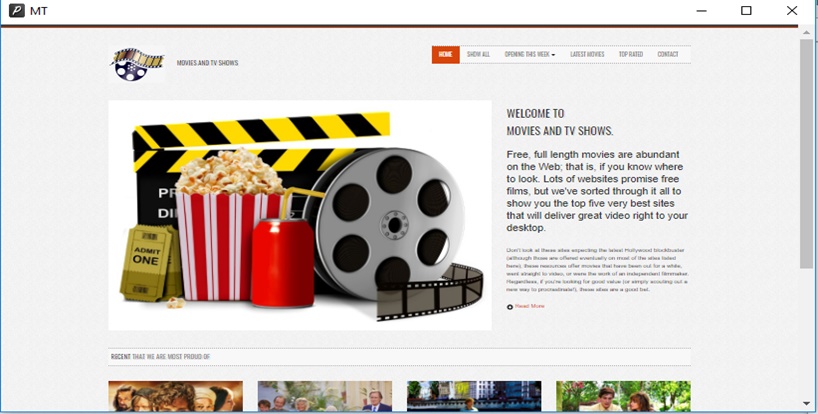Click the vertical scrollbar thumb
This screenshot has width=818, height=414.
[x=806, y=150]
